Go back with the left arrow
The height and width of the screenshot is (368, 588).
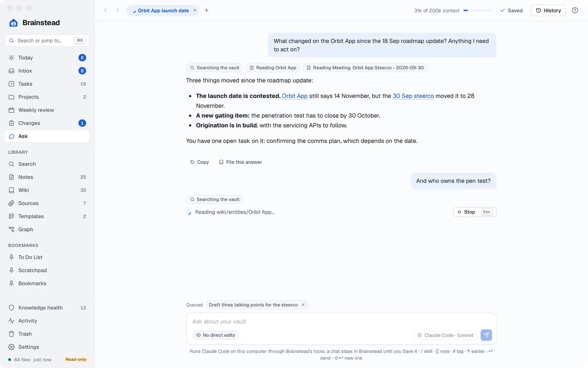point(105,11)
